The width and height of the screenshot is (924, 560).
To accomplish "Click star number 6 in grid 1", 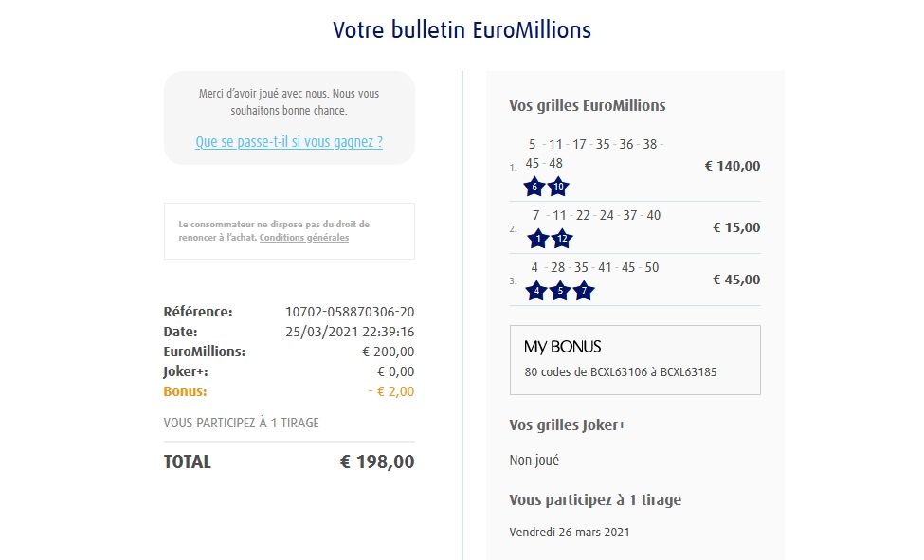I will (535, 187).
